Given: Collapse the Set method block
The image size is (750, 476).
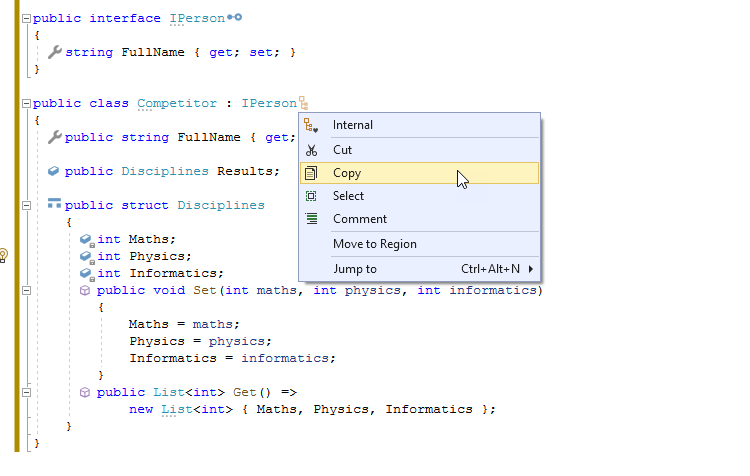Looking at the screenshot, I should pyautogui.click(x=26, y=290).
